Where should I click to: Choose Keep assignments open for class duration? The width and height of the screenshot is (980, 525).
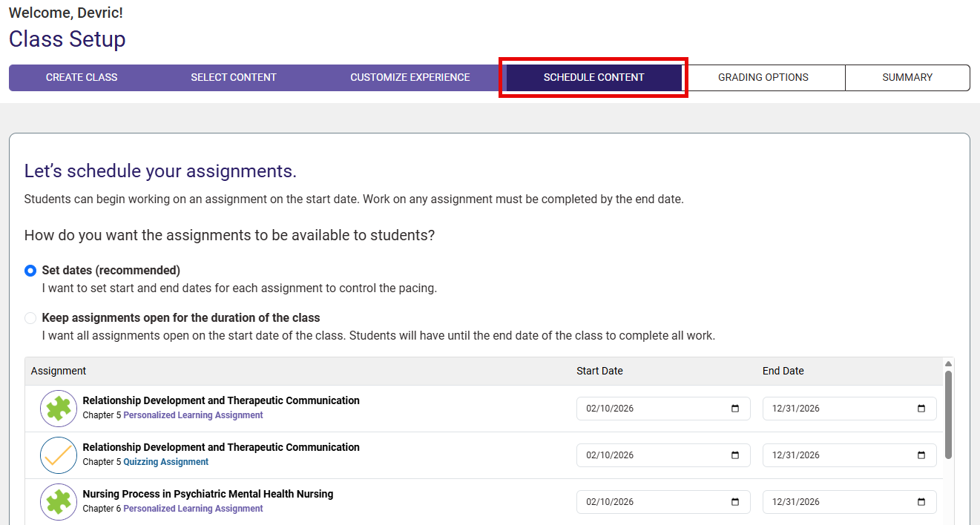click(x=30, y=318)
